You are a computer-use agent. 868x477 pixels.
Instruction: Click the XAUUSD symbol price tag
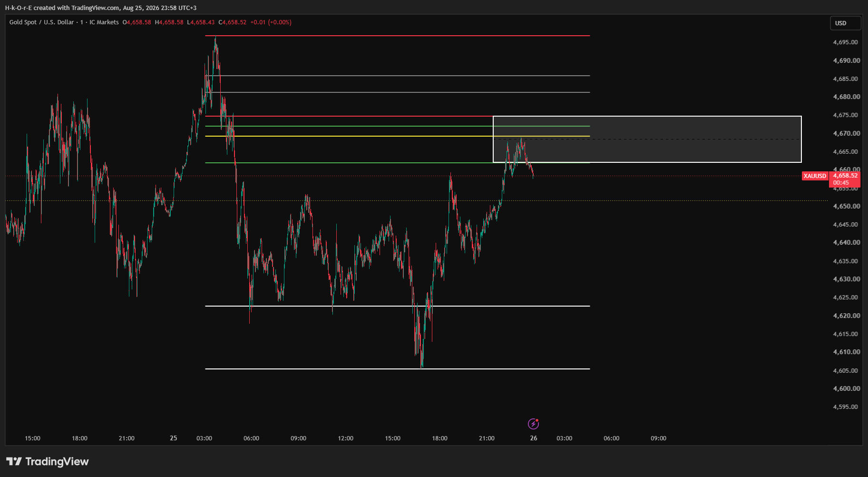(815, 176)
